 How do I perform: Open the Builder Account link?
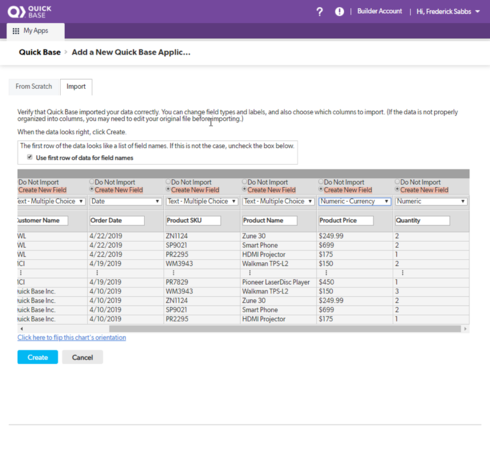(380, 11)
